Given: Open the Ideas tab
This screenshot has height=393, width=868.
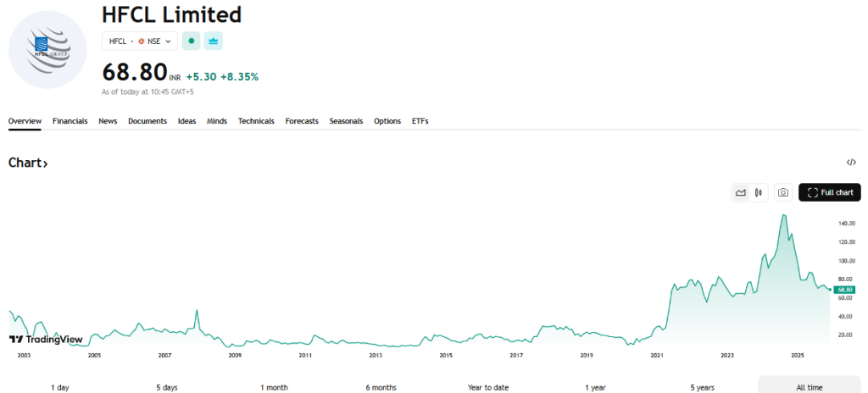Looking at the screenshot, I should [x=187, y=120].
